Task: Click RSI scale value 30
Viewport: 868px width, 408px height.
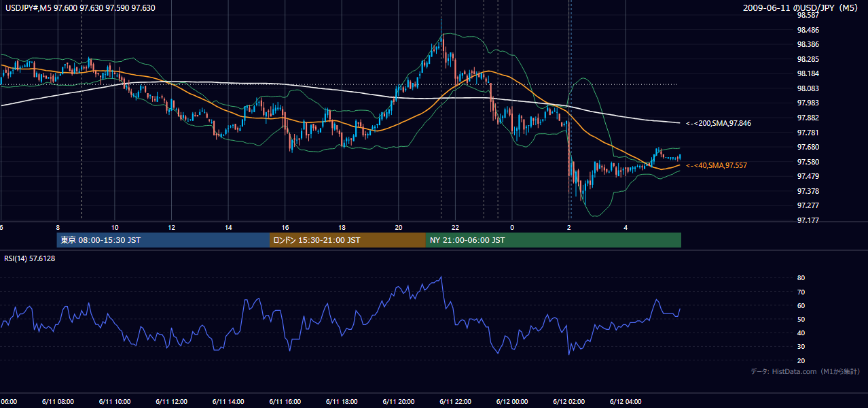Action: coord(801,346)
